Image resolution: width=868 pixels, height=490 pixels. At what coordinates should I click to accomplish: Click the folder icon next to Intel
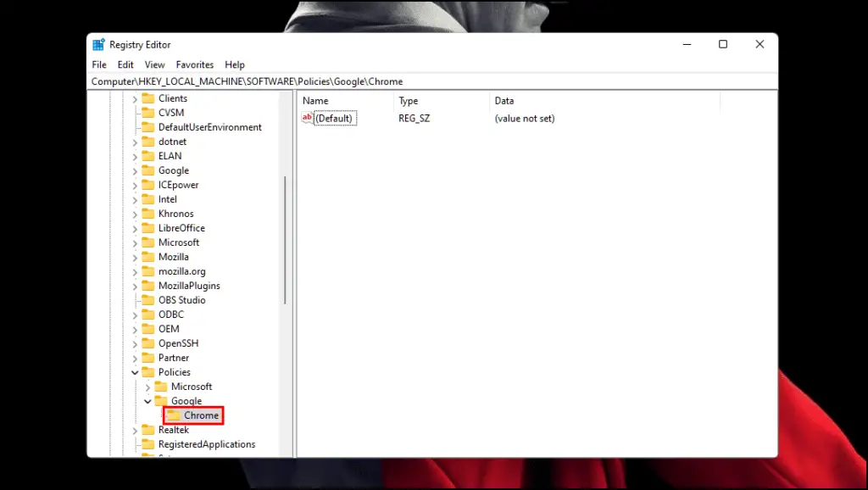point(147,199)
